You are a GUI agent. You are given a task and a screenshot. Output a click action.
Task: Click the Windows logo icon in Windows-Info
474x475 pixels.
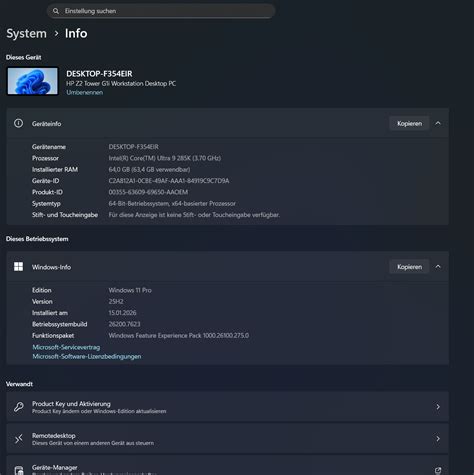(19, 267)
